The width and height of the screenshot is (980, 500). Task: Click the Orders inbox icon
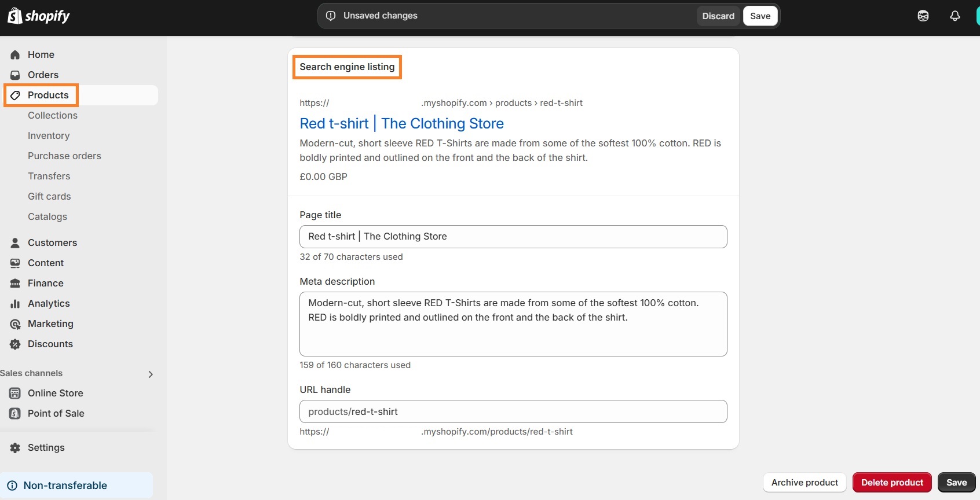pos(15,75)
